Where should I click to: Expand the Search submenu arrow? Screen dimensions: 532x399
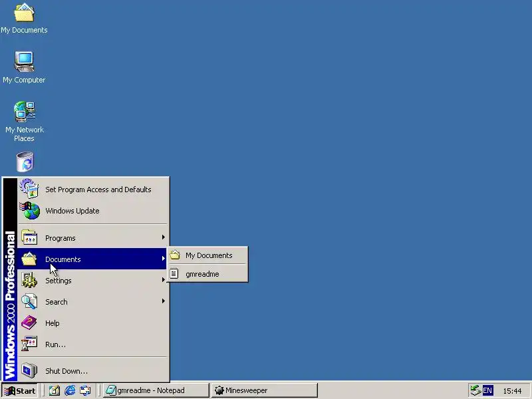163,301
